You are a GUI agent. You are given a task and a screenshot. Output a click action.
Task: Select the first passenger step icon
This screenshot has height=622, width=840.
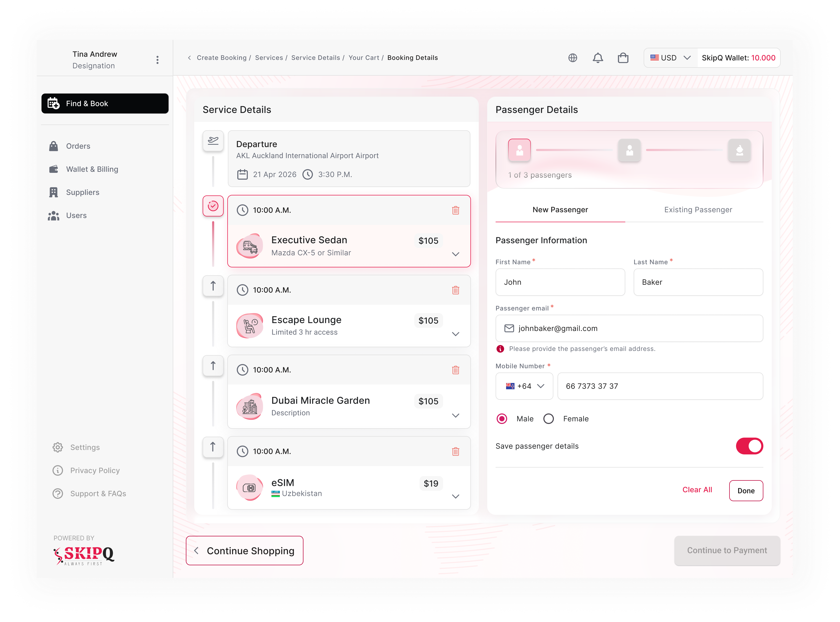(519, 150)
